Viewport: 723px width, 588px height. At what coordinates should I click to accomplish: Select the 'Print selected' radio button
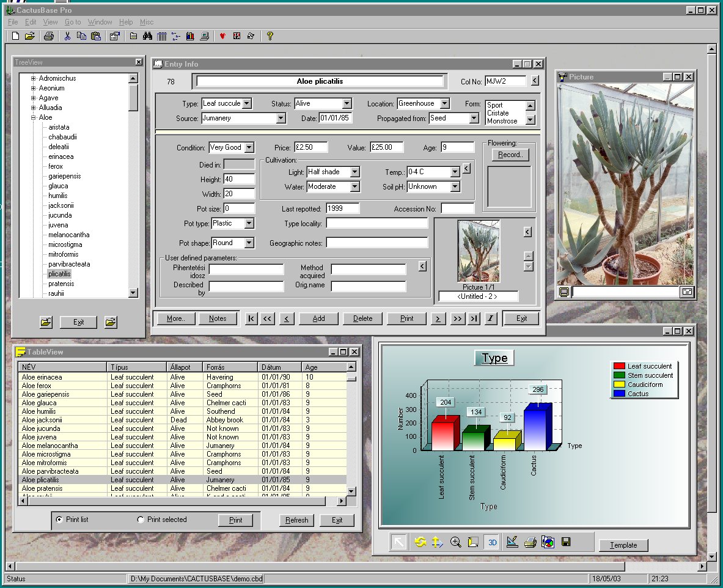(x=141, y=520)
